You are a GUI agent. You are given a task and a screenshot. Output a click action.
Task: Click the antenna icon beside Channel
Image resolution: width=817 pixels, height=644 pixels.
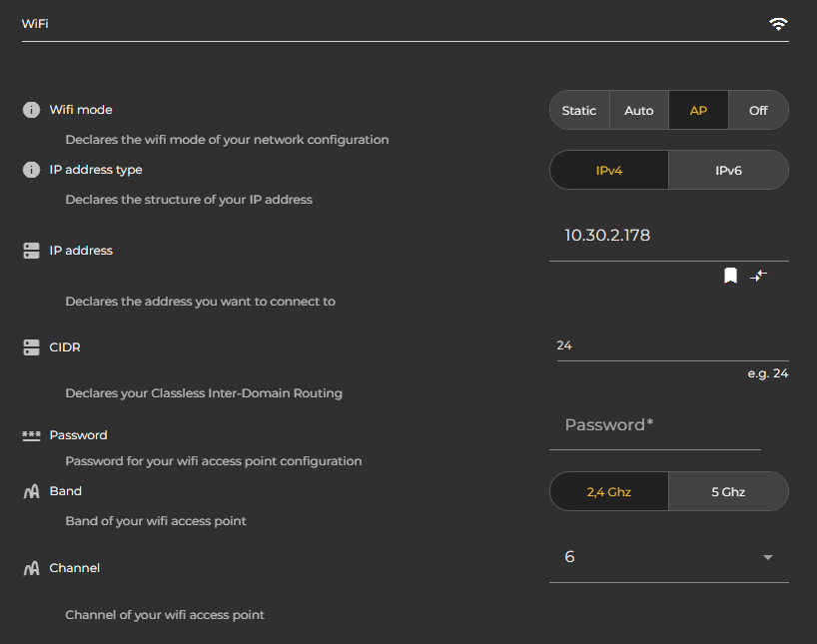coord(30,567)
